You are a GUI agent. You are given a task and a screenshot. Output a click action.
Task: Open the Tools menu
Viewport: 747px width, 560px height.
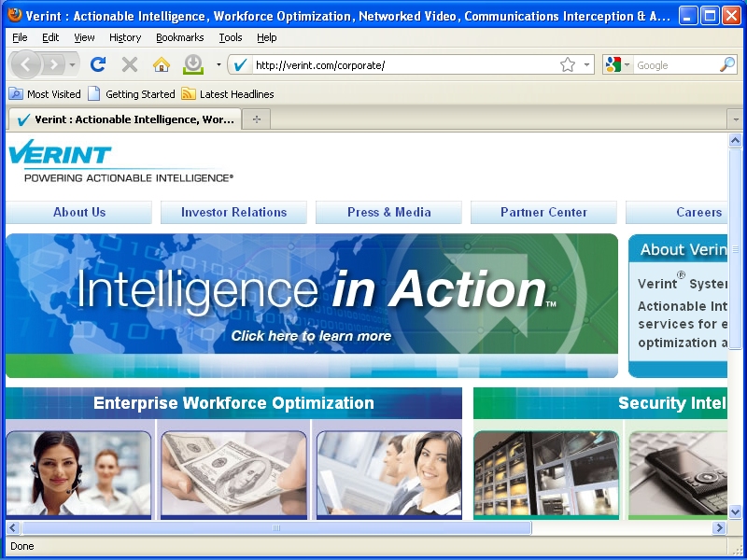[x=230, y=37]
